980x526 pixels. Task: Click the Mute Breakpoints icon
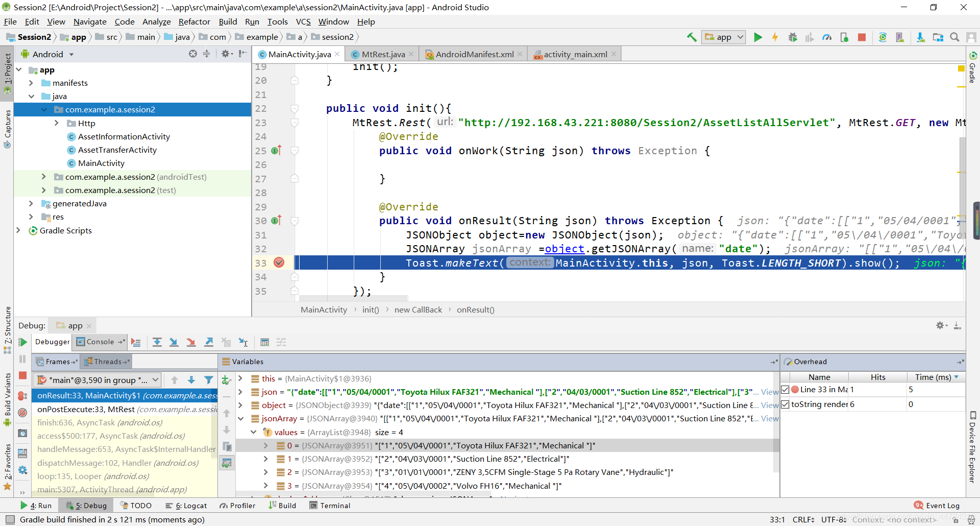click(x=22, y=413)
